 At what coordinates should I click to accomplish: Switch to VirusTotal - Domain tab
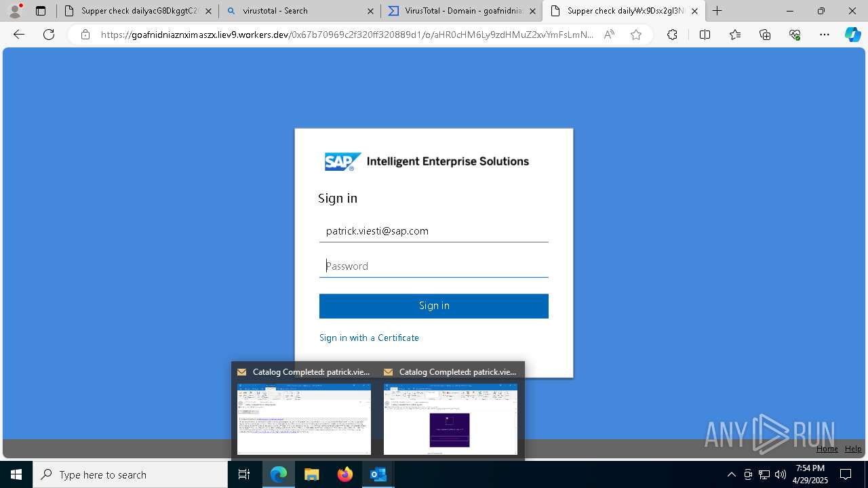point(462,11)
